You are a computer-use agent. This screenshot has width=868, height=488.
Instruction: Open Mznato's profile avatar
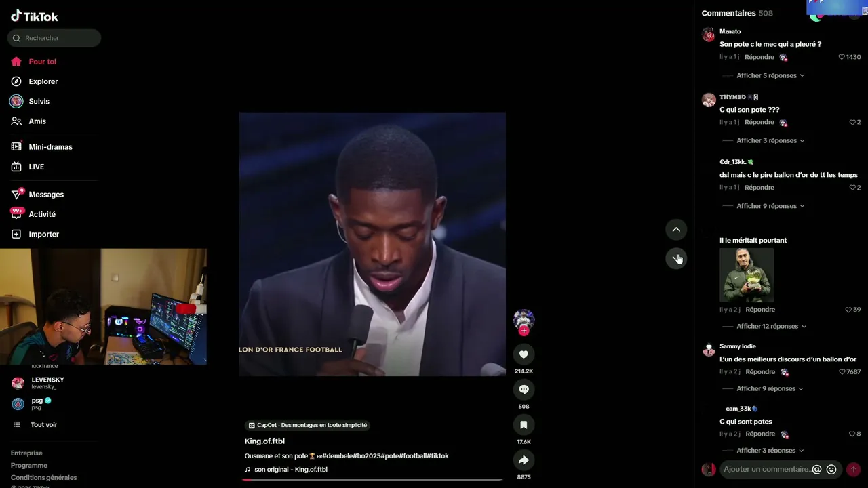coord(709,35)
